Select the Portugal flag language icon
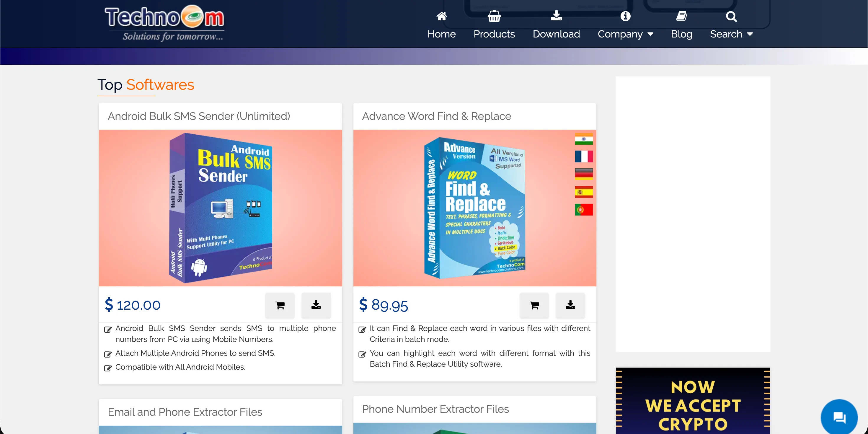Viewport: 868px width, 434px height. coord(584,210)
